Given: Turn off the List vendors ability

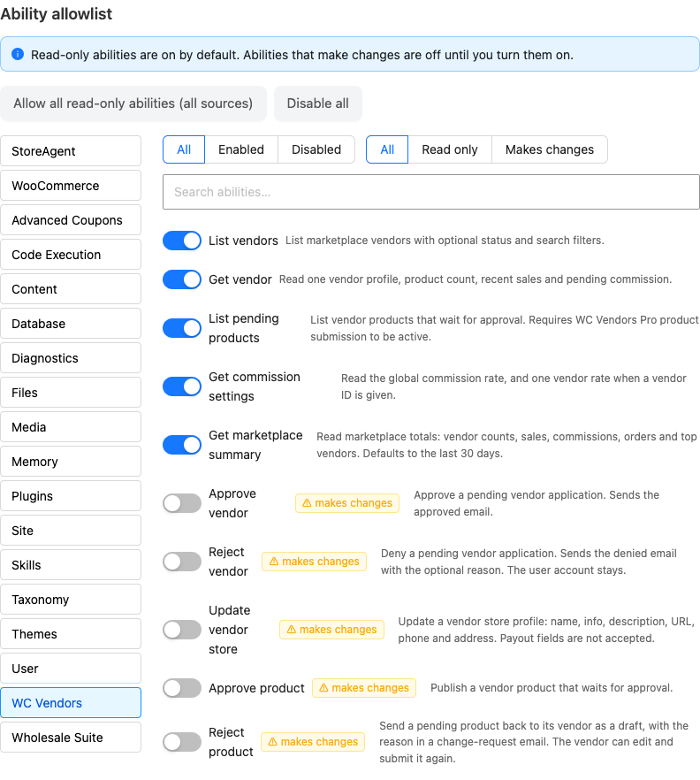Looking at the screenshot, I should [x=182, y=241].
